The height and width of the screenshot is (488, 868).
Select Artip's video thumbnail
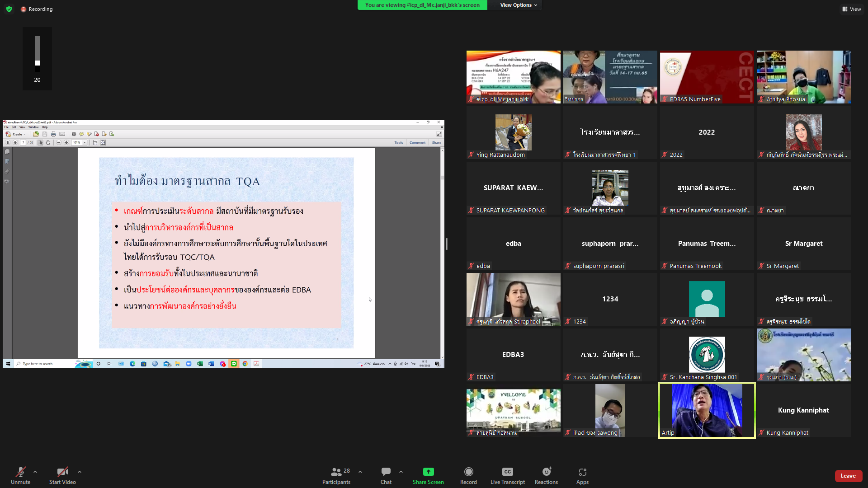tap(707, 410)
